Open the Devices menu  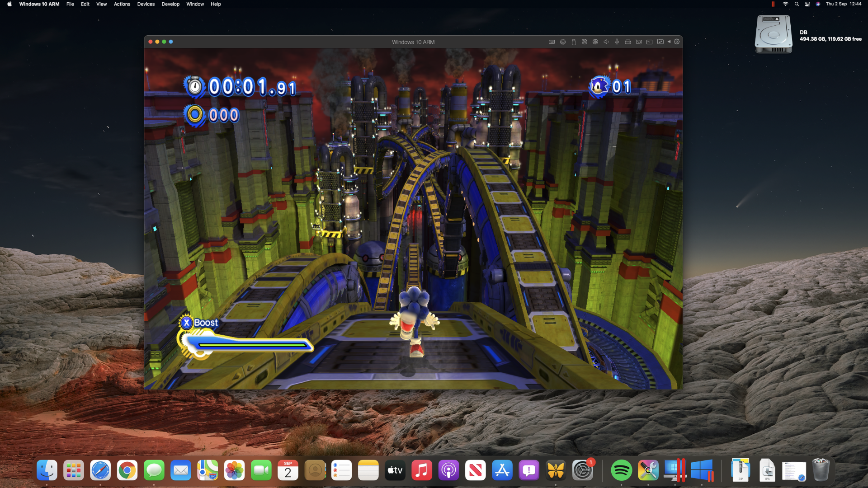coord(146,4)
